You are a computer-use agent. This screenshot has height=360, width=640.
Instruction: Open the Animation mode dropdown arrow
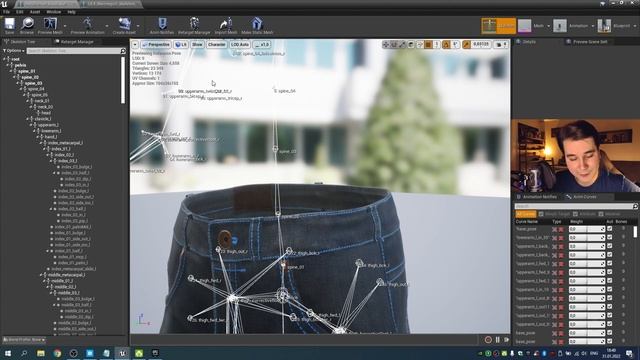592,26
